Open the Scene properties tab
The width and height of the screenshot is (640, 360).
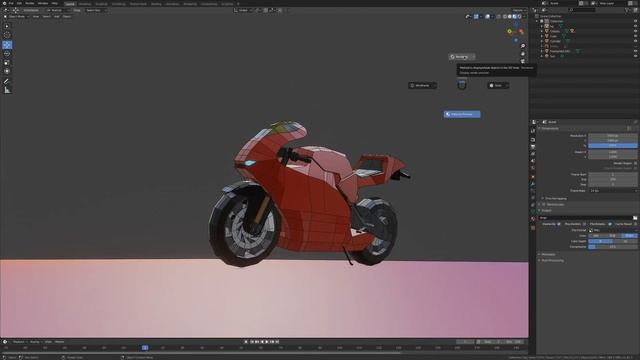click(x=533, y=161)
